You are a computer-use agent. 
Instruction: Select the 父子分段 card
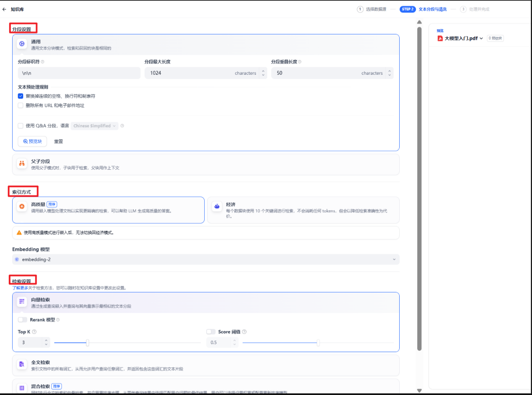click(x=206, y=164)
